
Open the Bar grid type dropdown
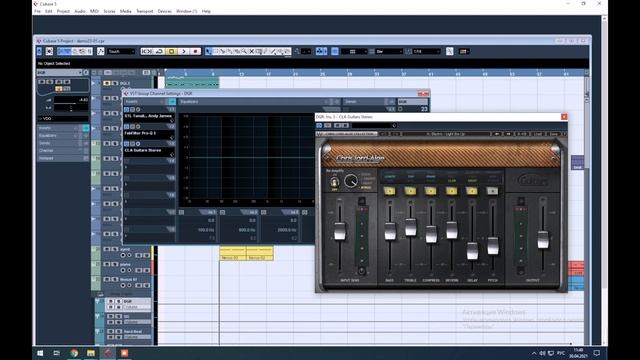(x=389, y=51)
